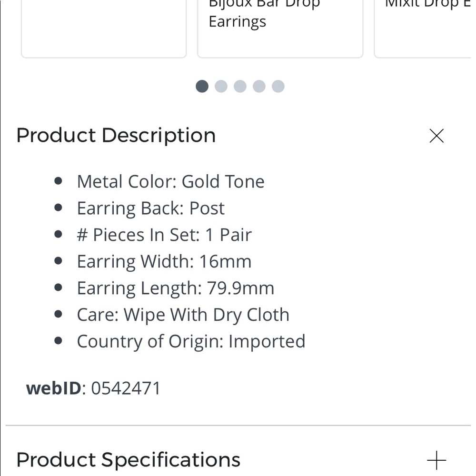Select the fifth carousel pagination dot
476x476 pixels.
(278, 86)
